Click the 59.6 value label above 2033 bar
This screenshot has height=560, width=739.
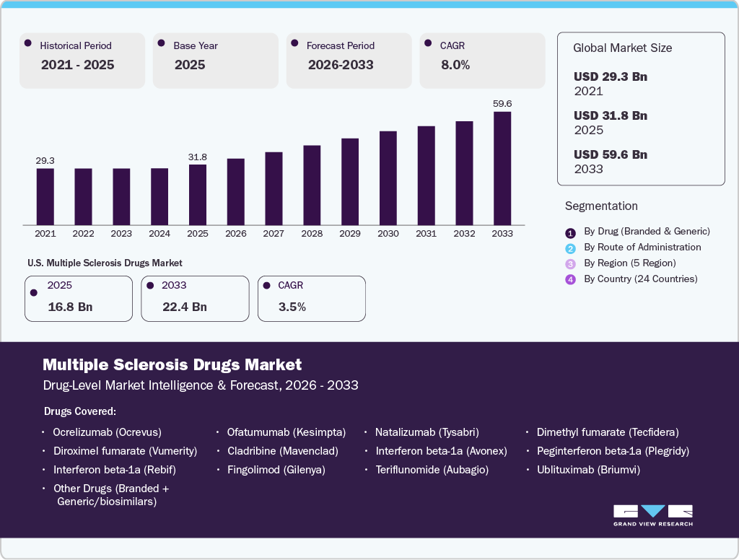pyautogui.click(x=502, y=104)
